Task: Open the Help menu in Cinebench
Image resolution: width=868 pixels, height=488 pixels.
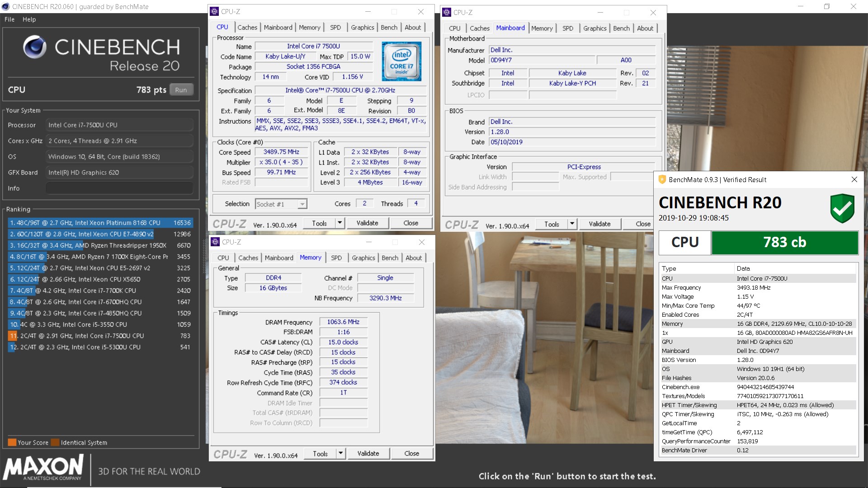Action: [29, 19]
